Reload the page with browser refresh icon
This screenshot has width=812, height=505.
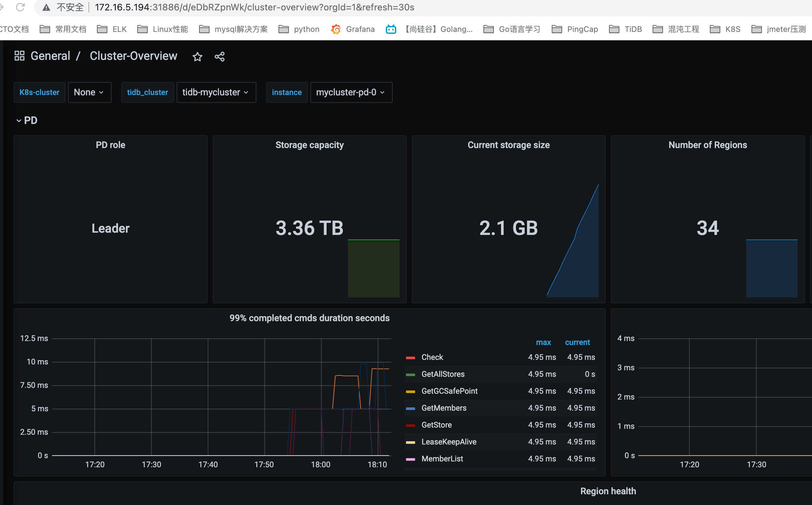click(x=20, y=7)
